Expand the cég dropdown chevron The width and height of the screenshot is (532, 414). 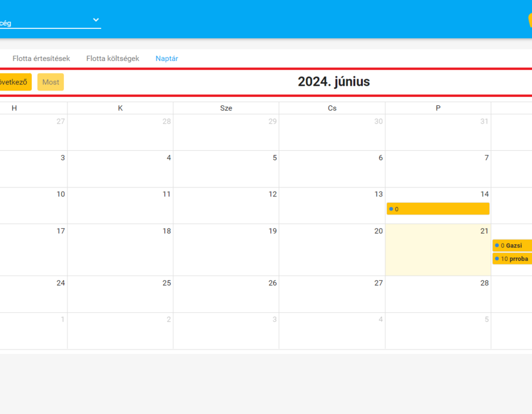click(x=96, y=20)
